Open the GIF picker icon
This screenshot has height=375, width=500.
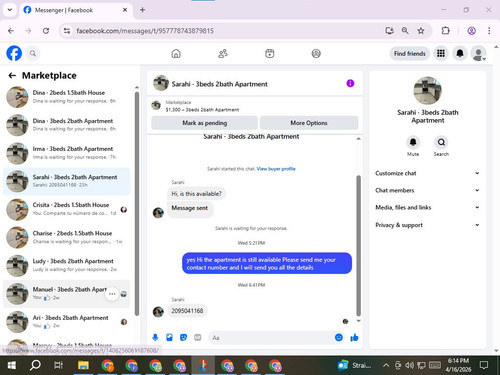coord(198,338)
